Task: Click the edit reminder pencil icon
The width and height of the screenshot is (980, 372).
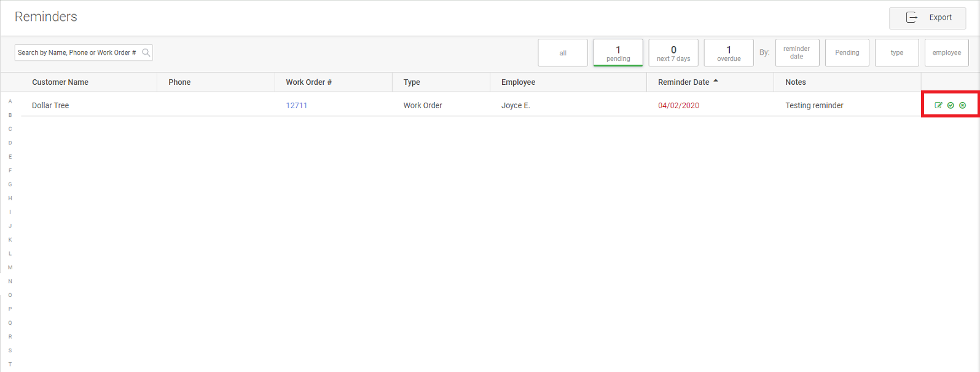Action: 938,105
